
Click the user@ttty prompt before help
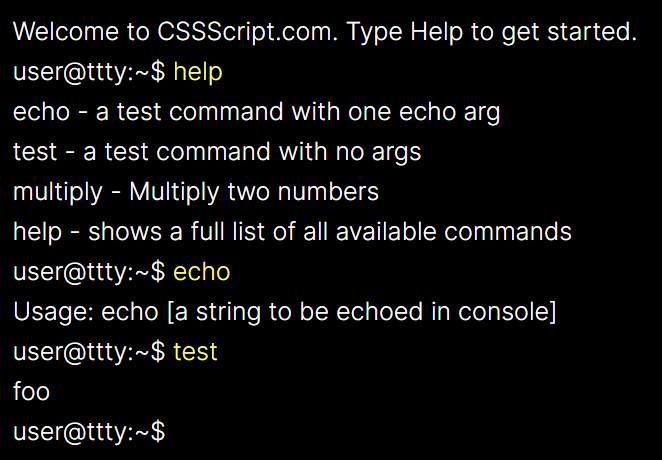point(89,72)
